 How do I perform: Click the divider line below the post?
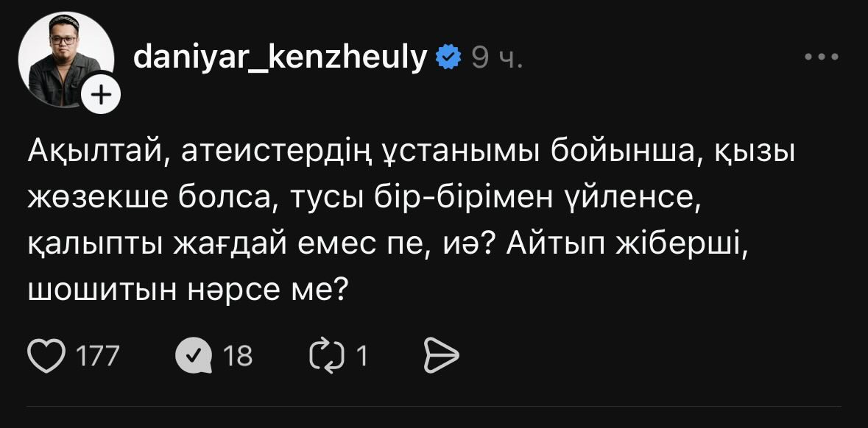click(x=434, y=406)
